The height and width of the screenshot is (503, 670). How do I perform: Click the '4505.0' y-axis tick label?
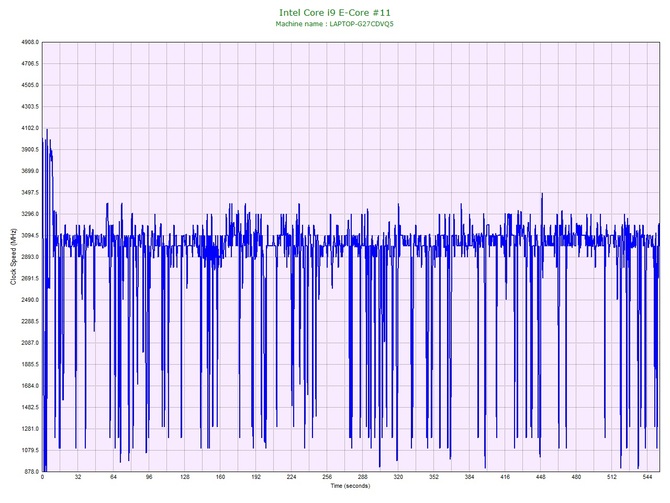coord(30,85)
